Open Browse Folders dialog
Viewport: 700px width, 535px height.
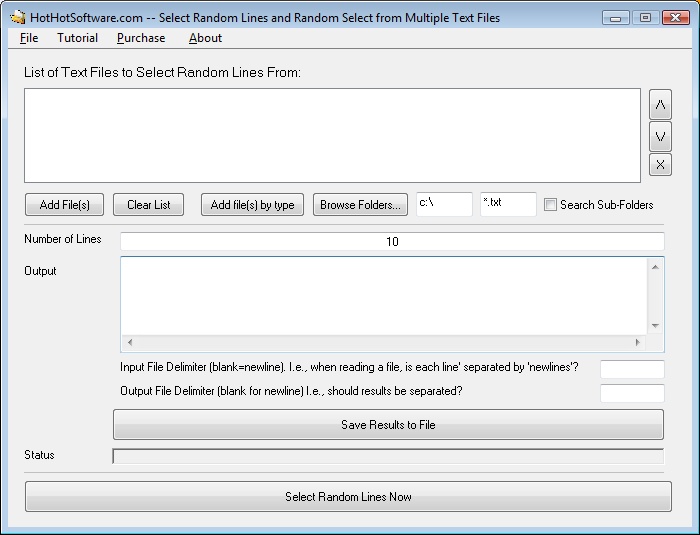click(360, 205)
